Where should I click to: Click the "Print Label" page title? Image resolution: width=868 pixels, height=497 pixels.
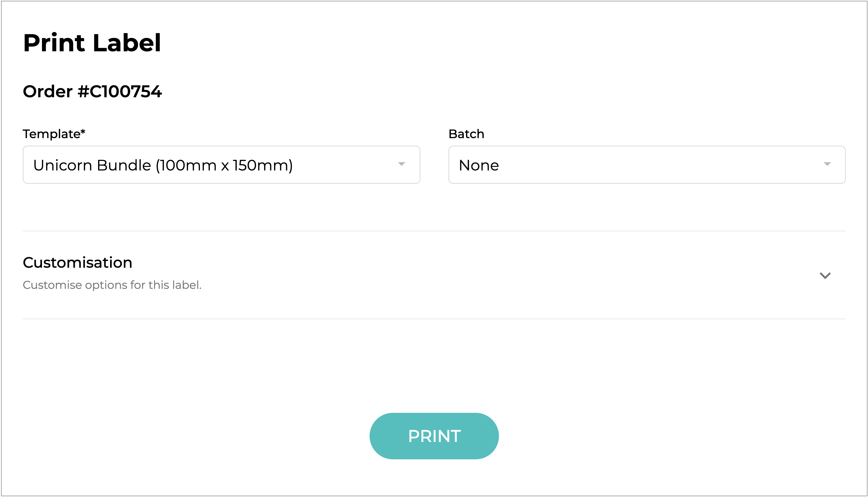coord(92,43)
